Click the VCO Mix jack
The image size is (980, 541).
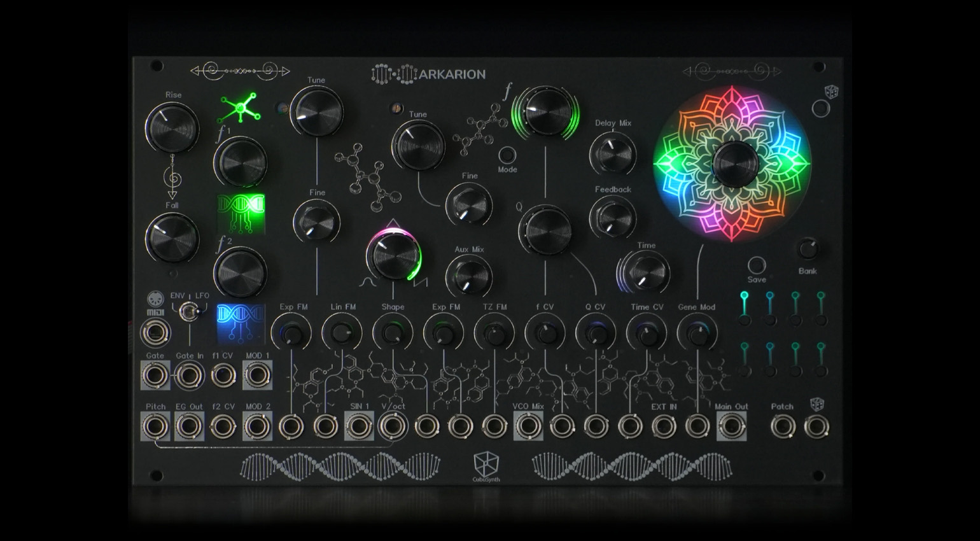pos(528,426)
